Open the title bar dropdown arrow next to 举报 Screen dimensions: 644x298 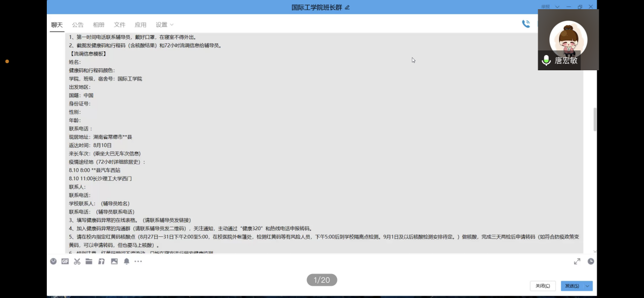[557, 7]
